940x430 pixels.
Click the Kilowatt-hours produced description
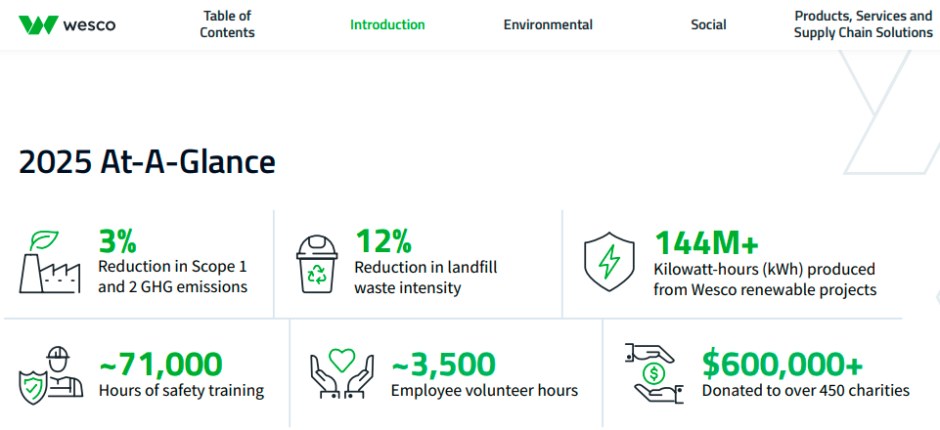pyautogui.click(x=765, y=279)
